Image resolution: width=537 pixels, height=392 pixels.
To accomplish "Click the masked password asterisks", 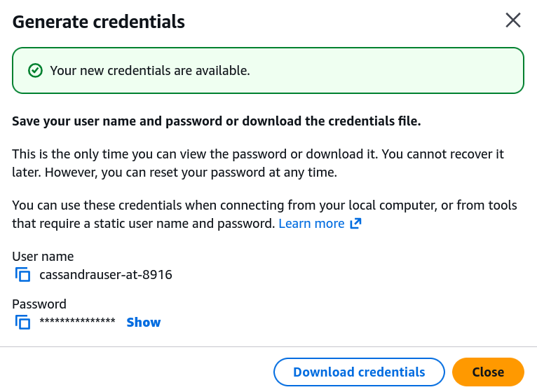I will (77, 323).
